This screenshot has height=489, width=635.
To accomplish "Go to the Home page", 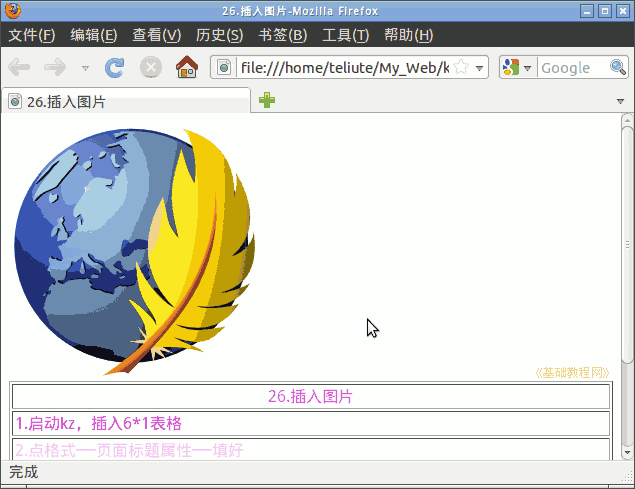I will click(x=187, y=67).
